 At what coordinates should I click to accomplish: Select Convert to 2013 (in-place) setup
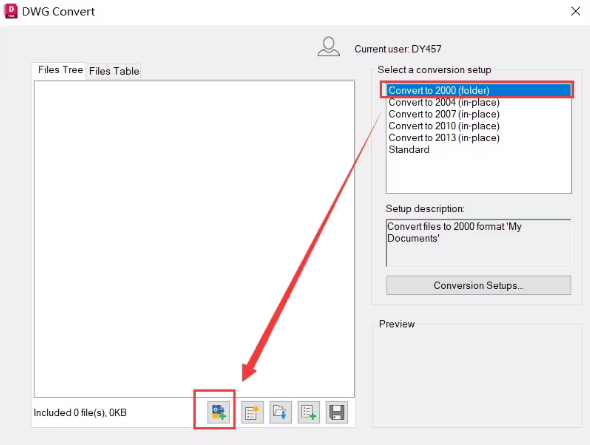(444, 138)
